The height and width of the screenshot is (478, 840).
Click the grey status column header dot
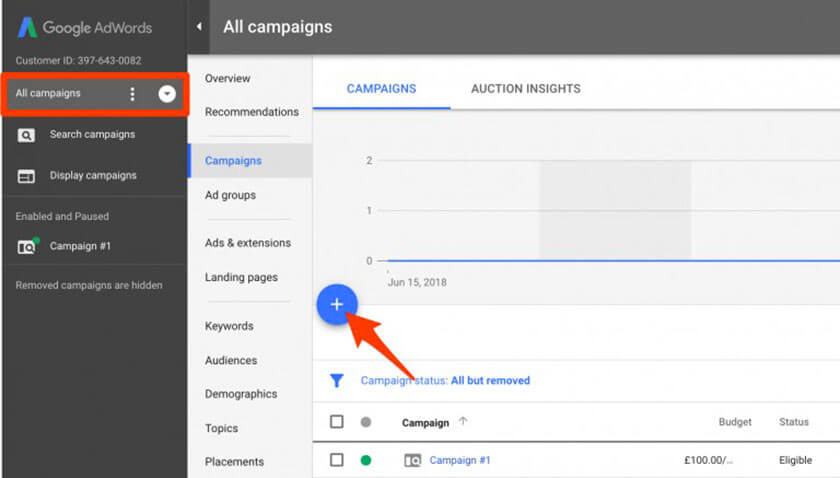pyautogui.click(x=365, y=422)
